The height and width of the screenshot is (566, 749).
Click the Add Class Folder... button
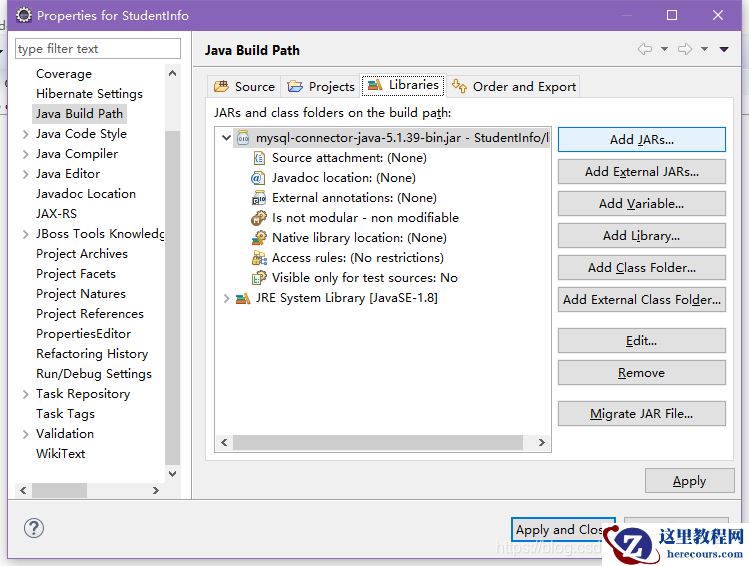[x=642, y=267]
